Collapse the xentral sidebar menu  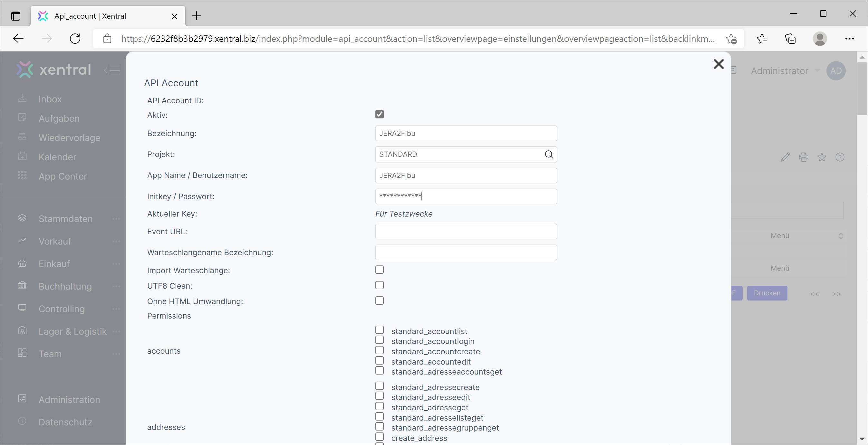(x=112, y=70)
